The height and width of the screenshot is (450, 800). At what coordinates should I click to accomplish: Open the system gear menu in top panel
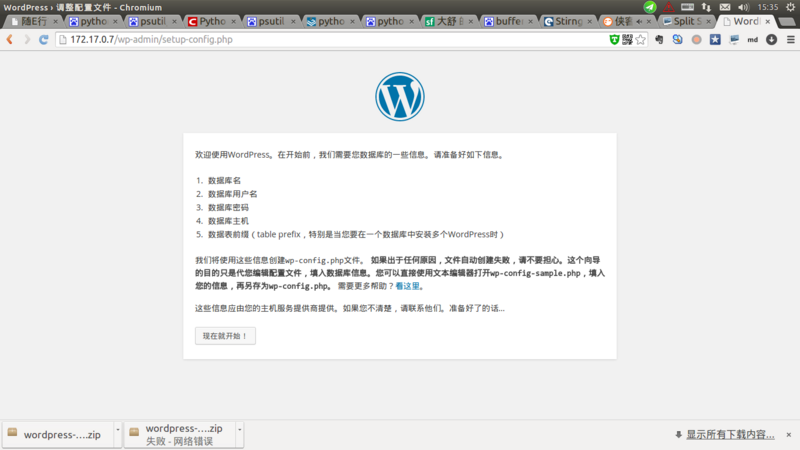click(790, 7)
